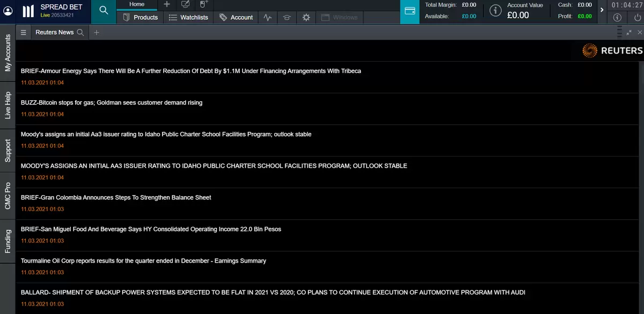Expand the account details with the right chevron
This screenshot has width=644, height=314.
click(x=602, y=9)
